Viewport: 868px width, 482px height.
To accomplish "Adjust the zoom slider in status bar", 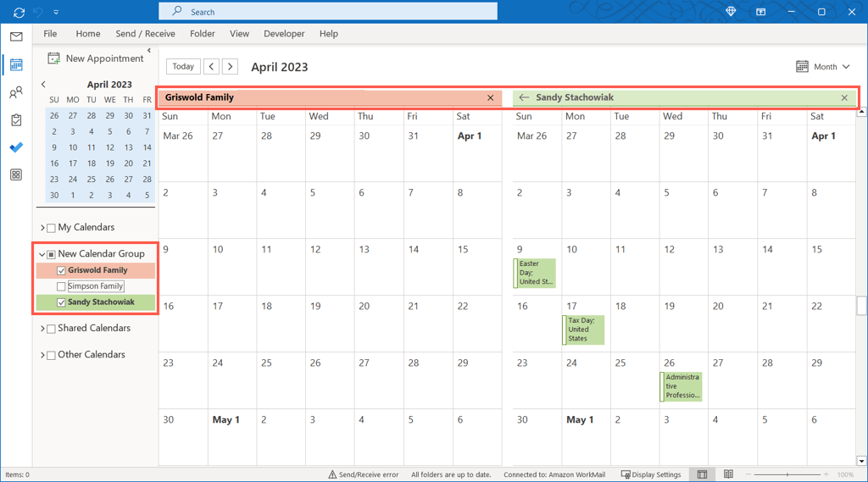I will 787,474.
